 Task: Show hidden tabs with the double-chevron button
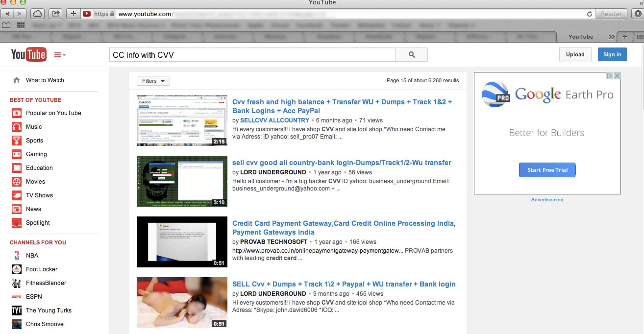[x=611, y=37]
